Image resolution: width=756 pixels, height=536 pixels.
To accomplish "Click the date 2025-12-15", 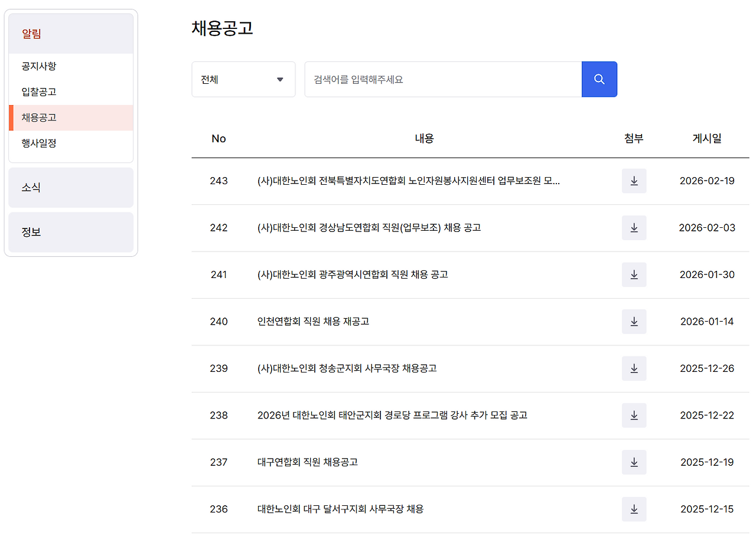I will click(x=707, y=509).
